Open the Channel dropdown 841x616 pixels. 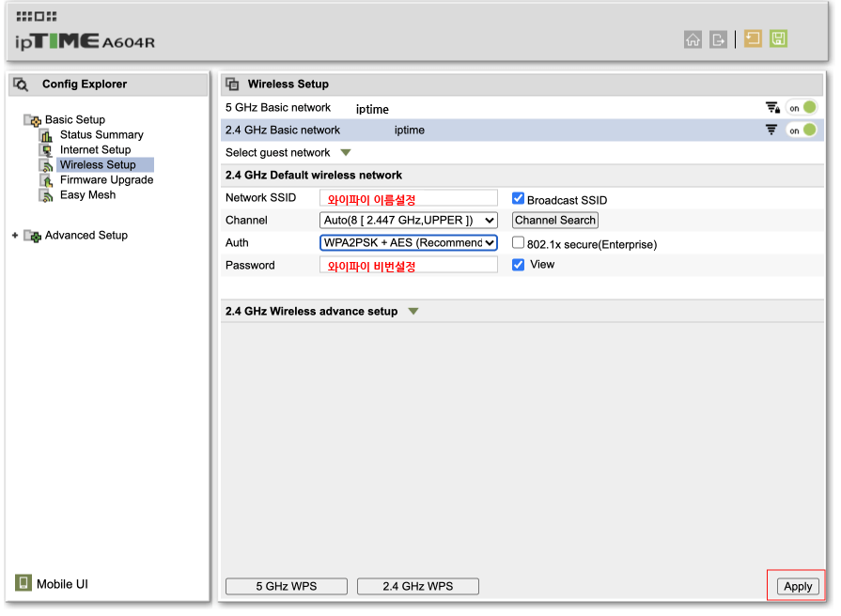(x=408, y=221)
